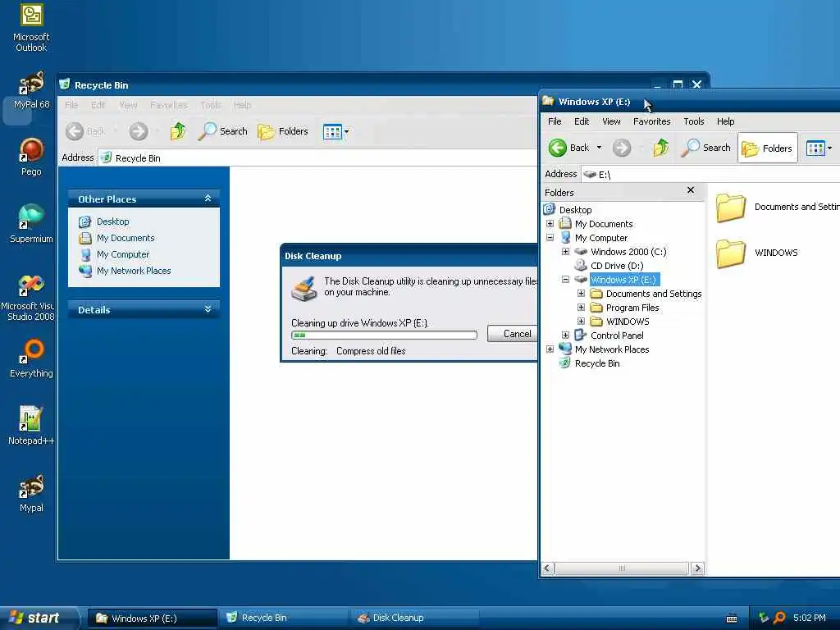The width and height of the screenshot is (840, 630).
Task: Click Search in Recycle Bin toolbar
Action: pos(223,131)
